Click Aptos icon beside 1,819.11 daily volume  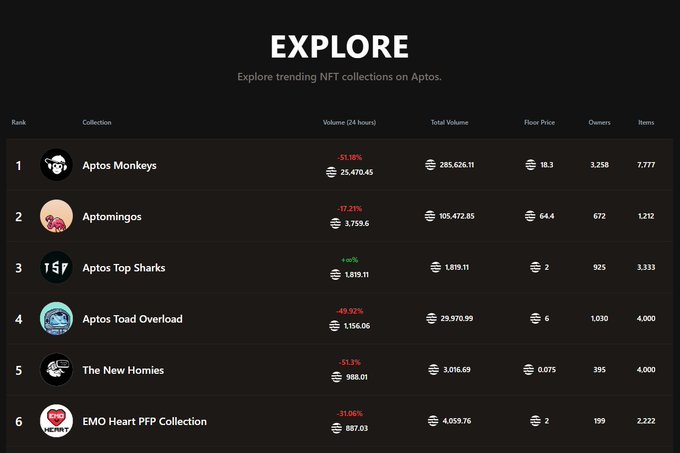(335, 274)
